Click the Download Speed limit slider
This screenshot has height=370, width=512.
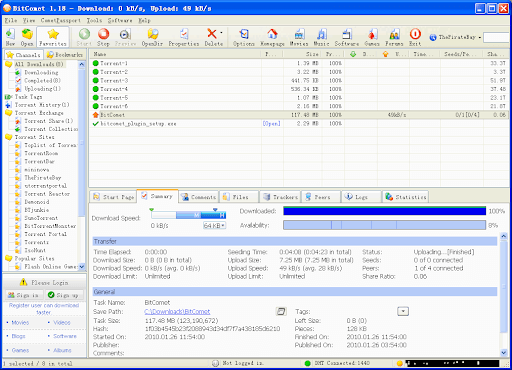[x=188, y=215]
